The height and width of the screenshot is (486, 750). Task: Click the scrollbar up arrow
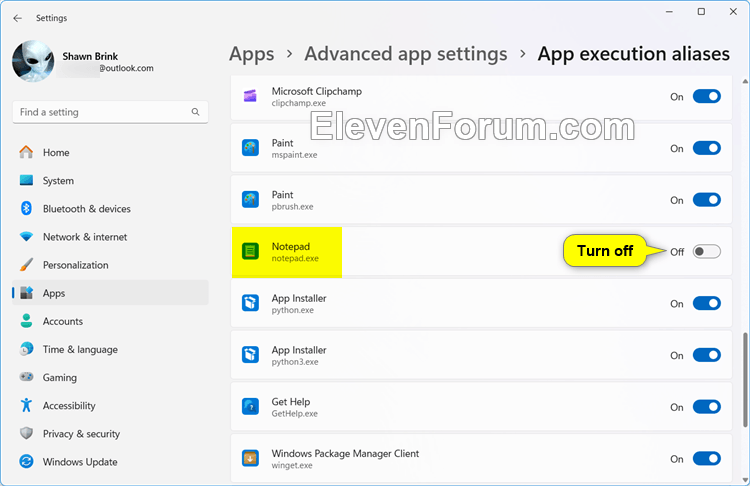(x=745, y=82)
